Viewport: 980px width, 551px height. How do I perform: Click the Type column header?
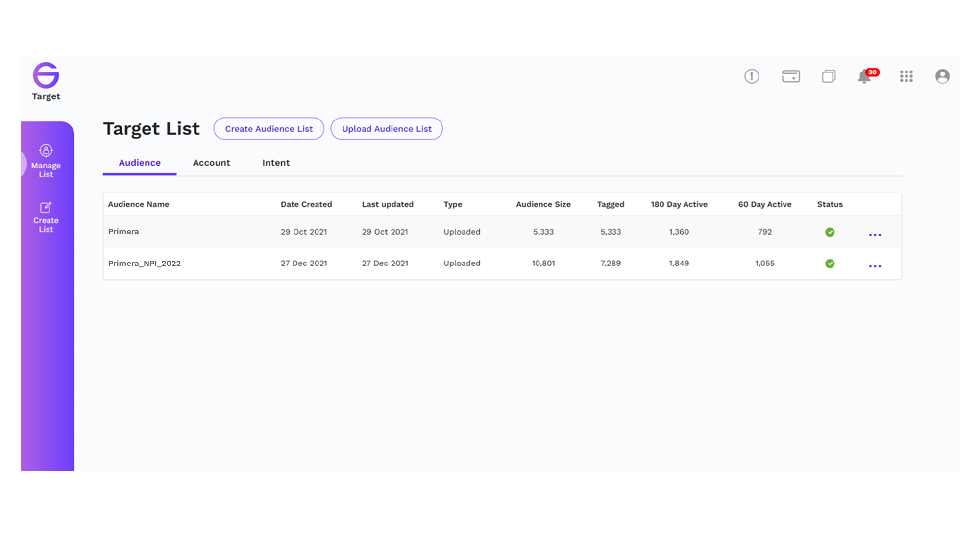coord(453,204)
